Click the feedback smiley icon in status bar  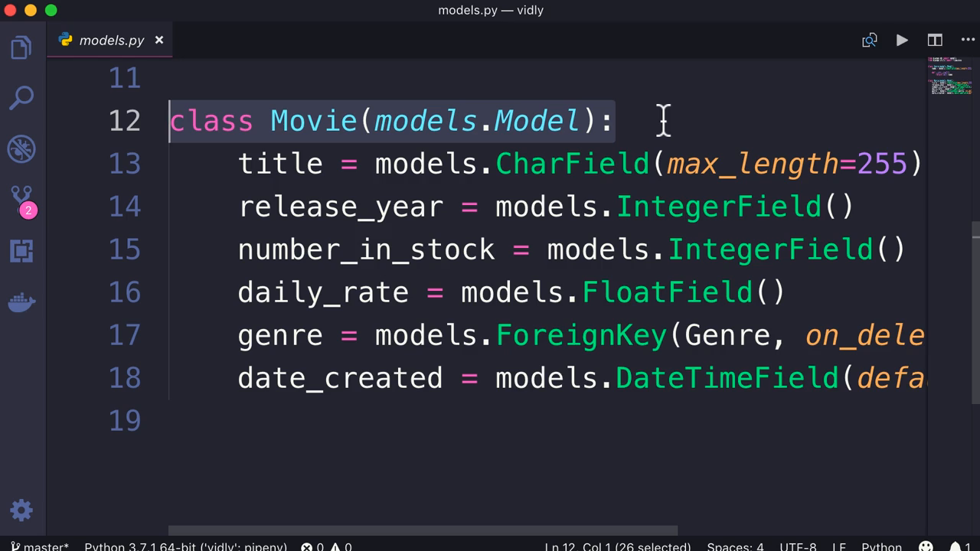pos(926,546)
